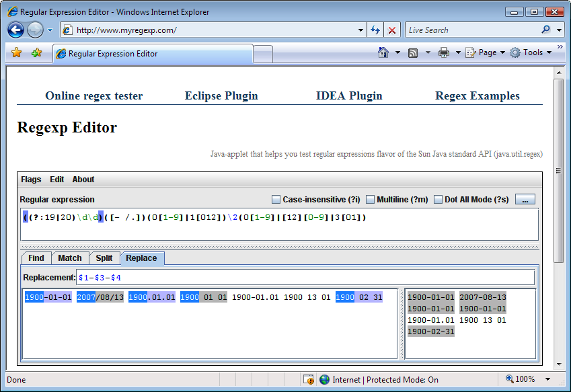Image resolution: width=571 pixels, height=392 pixels.
Task: Expand the Print options dropdown arrow
Action: tap(458, 52)
